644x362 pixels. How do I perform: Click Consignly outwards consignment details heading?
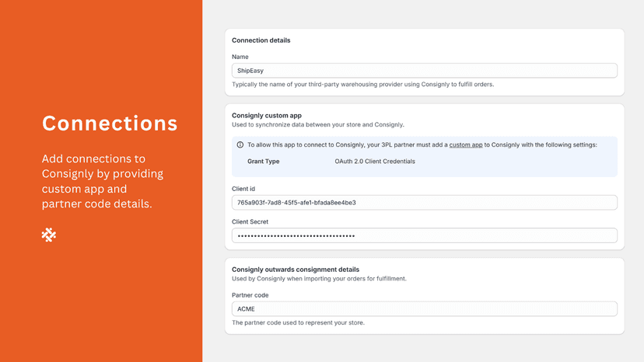click(x=296, y=270)
